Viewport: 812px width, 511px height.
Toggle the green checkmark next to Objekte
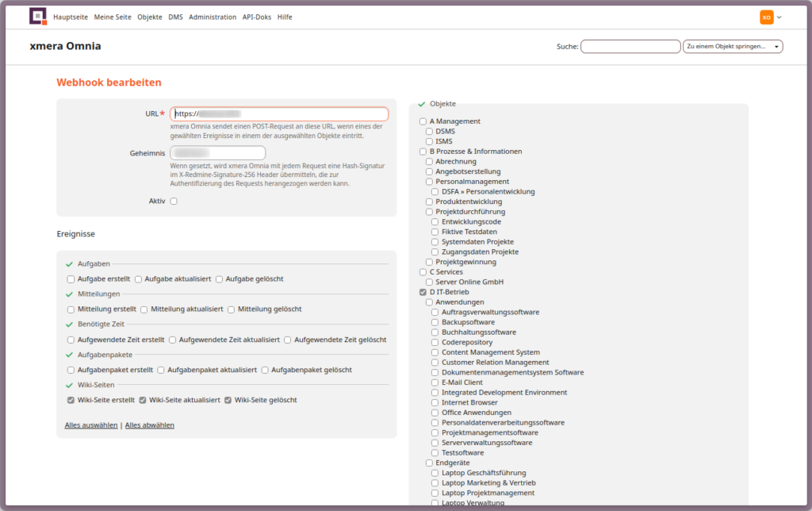point(422,104)
